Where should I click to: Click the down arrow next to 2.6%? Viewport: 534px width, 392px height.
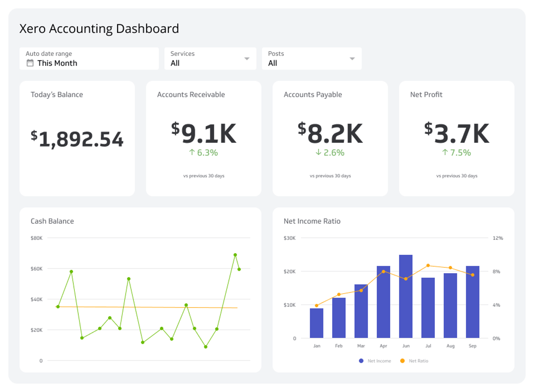pyautogui.click(x=318, y=152)
